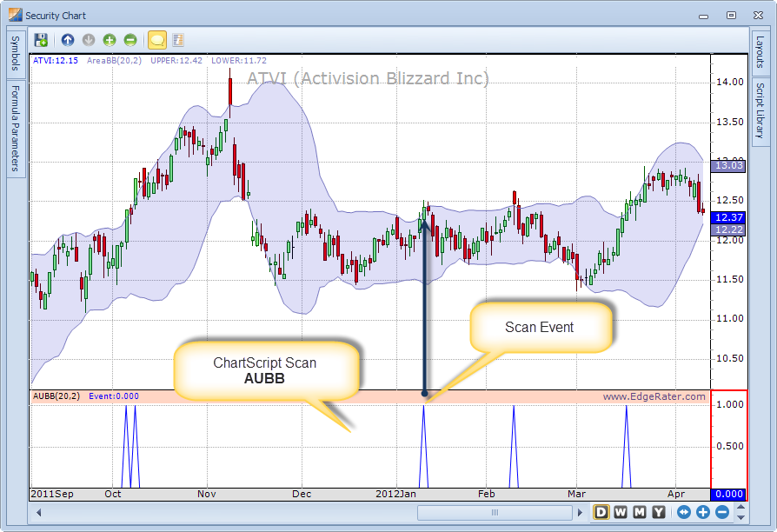Click the Event:0.000 value label
Screen dimensions: 777x532
coord(114,396)
